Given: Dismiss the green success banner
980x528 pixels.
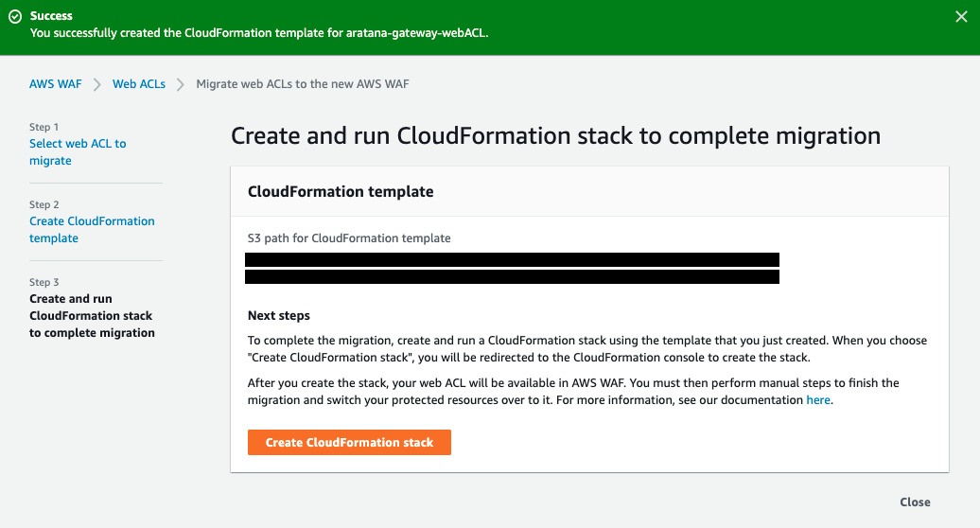Looking at the screenshot, I should (x=962, y=16).
